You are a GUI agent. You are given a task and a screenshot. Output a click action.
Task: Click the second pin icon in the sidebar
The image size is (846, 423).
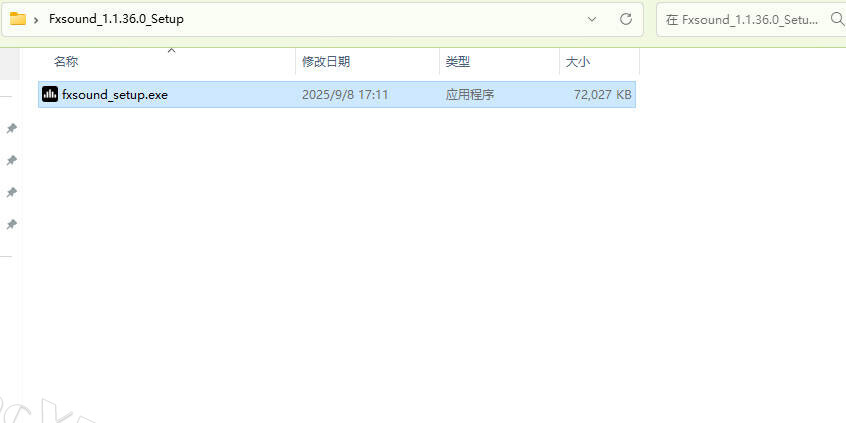pyautogui.click(x=12, y=160)
